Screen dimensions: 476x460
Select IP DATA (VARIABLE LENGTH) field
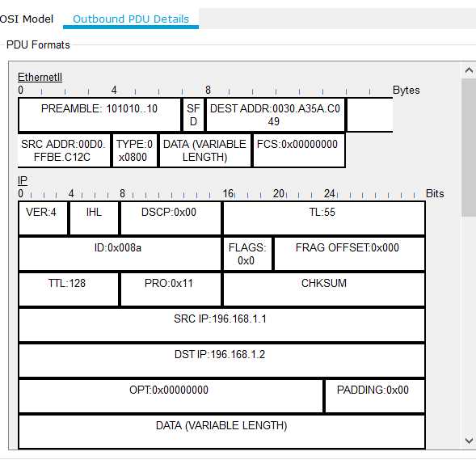coord(221,432)
